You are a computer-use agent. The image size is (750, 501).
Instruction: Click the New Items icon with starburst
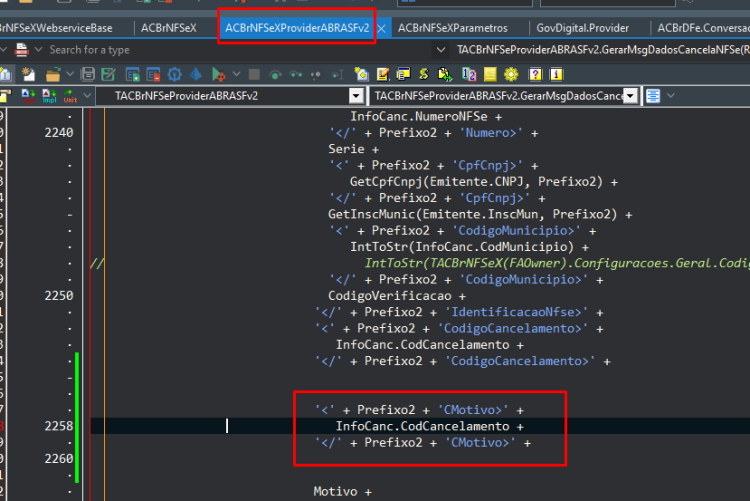(x=28, y=74)
